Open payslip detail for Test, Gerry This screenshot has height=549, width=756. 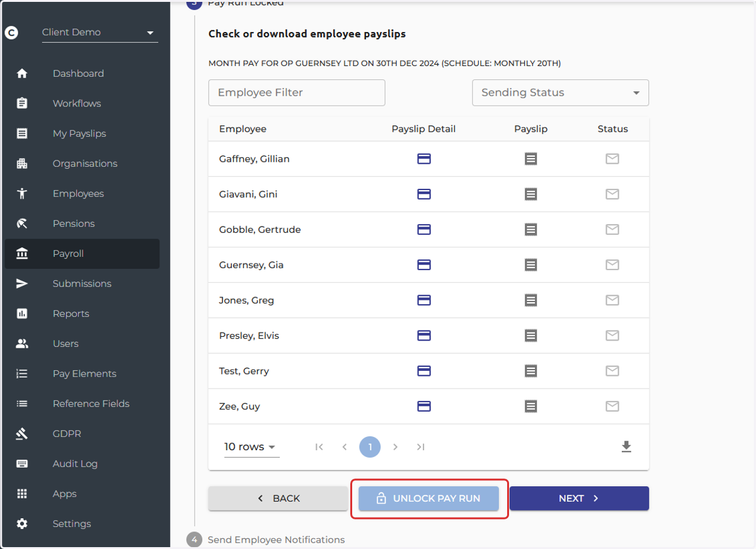tap(424, 371)
